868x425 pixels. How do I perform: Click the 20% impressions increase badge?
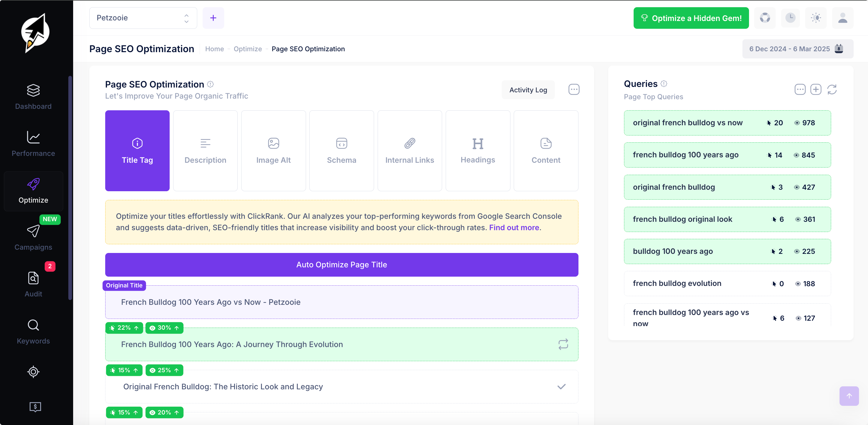coord(164,412)
